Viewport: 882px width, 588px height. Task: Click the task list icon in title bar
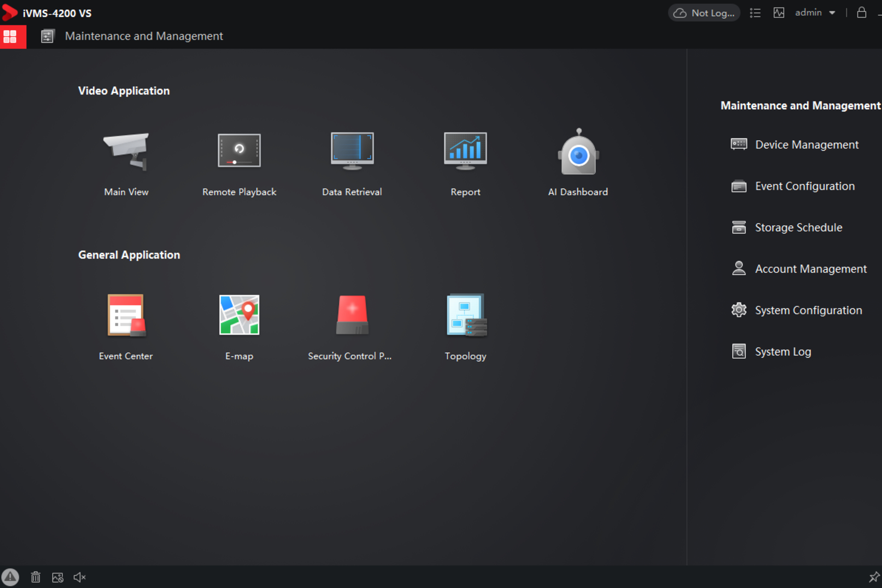pos(755,13)
